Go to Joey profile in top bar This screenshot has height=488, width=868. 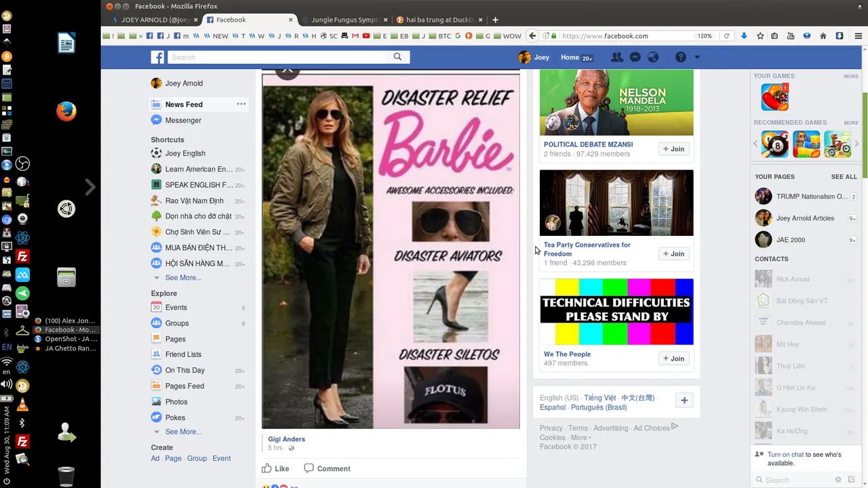[x=534, y=58]
